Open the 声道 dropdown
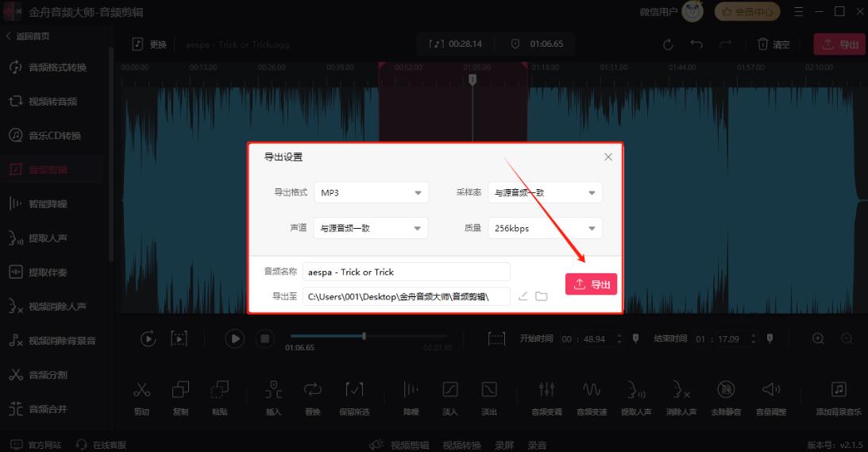Image resolution: width=868 pixels, height=452 pixels. point(371,228)
